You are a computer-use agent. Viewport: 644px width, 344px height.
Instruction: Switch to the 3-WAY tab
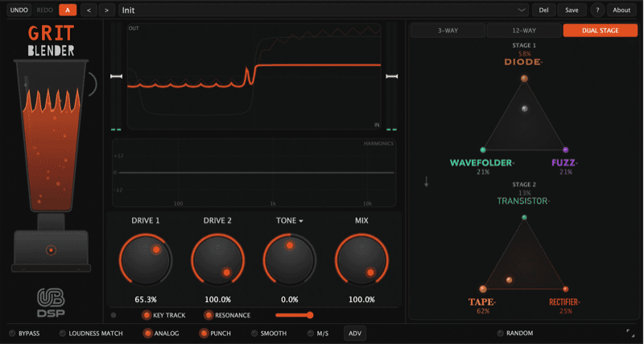[x=448, y=31]
